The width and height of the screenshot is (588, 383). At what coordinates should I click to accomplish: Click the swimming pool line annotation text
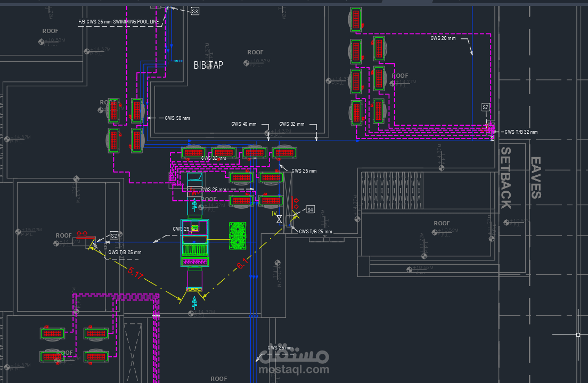[x=118, y=22]
